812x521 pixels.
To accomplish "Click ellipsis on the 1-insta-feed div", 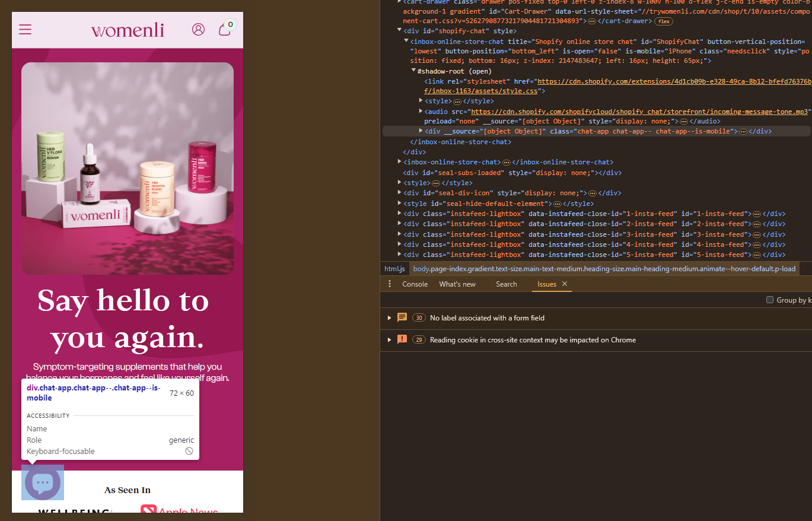I will pos(756,214).
